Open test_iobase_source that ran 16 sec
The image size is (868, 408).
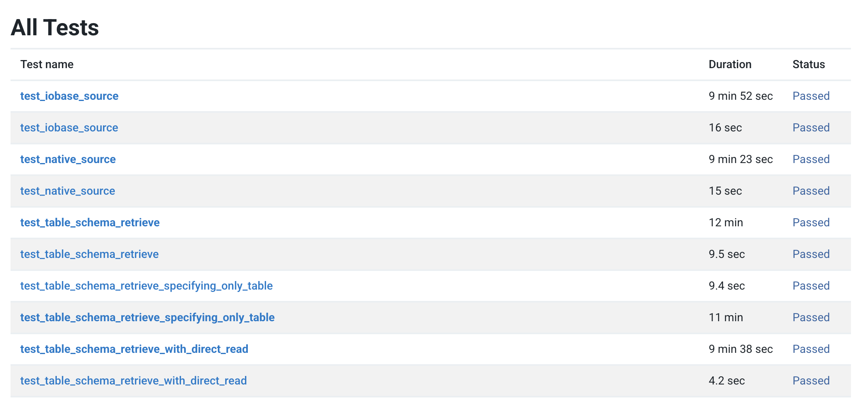(x=69, y=128)
